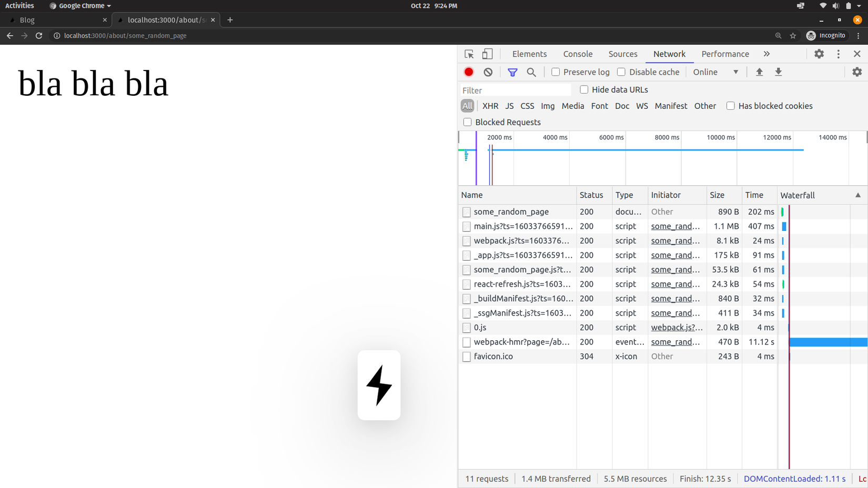Screen dimensions: 868x488
Task: Close the DevTools panel
Action: [857, 54]
